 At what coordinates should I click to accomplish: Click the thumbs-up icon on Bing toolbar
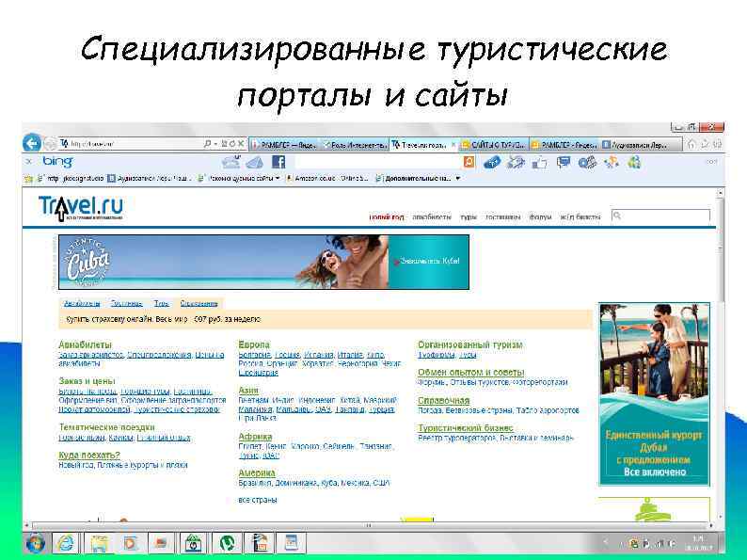(x=540, y=163)
